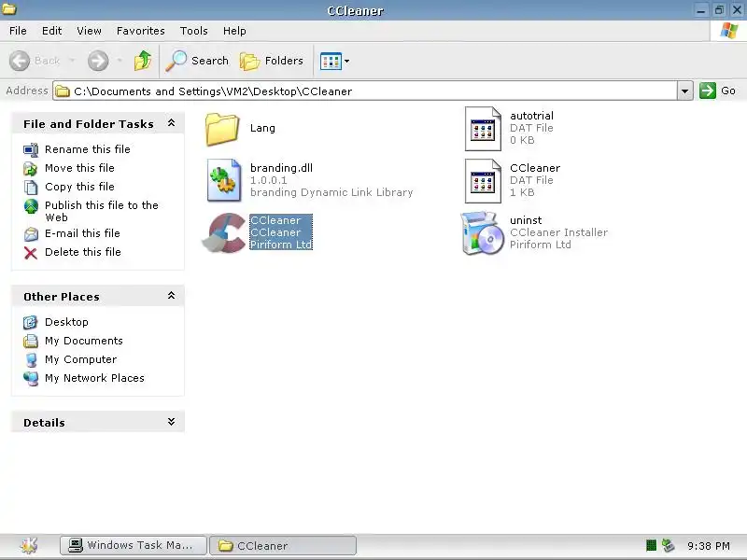Click the Rename this file link
This screenshot has width=747, height=560.
88,149
